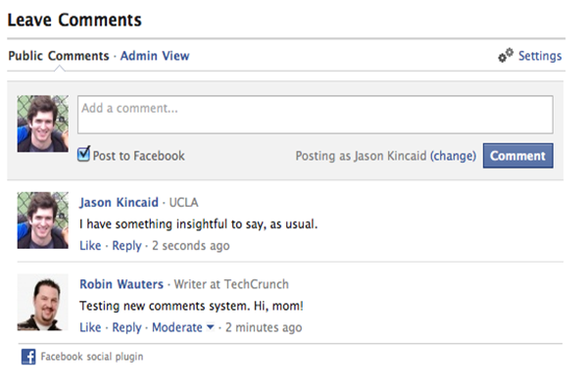Open Jason Kincaid's avatar in comment list
The height and width of the screenshot is (392, 588).
pos(43,220)
